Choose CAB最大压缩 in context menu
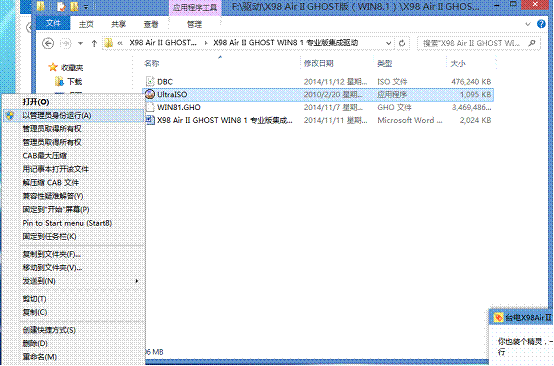 click(74, 155)
